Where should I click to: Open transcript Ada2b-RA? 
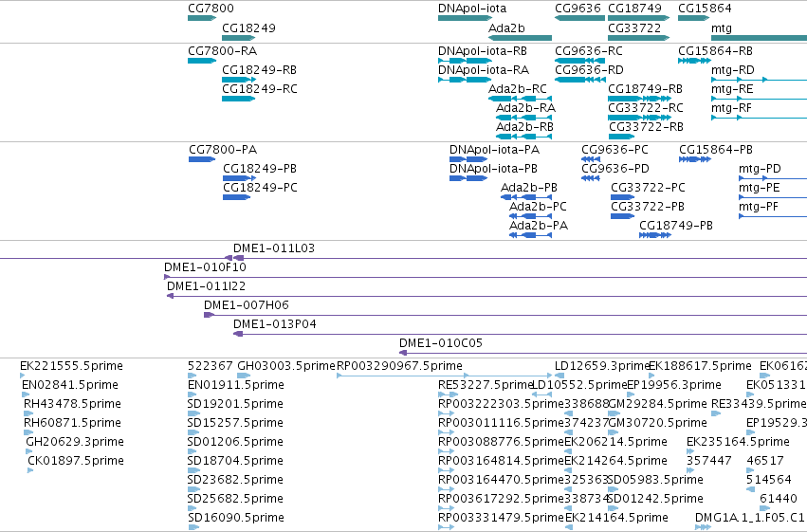click(x=523, y=118)
